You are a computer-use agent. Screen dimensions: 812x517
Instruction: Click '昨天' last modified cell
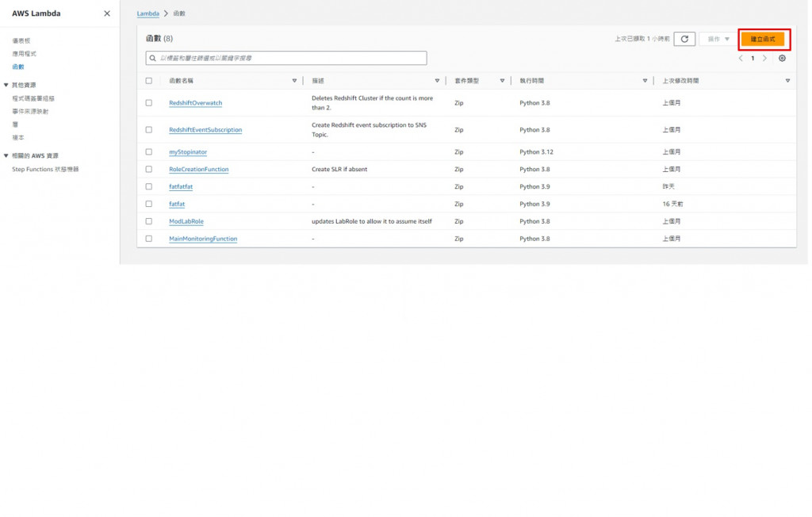[668, 186]
